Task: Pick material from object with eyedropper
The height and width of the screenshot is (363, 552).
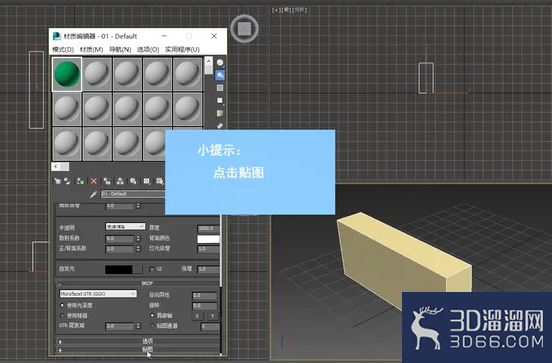Action: [93, 194]
